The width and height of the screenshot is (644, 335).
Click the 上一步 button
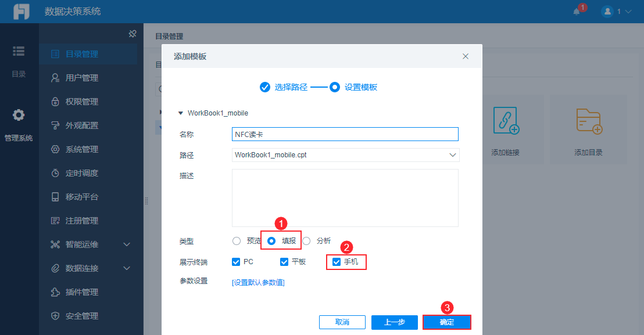click(x=394, y=322)
